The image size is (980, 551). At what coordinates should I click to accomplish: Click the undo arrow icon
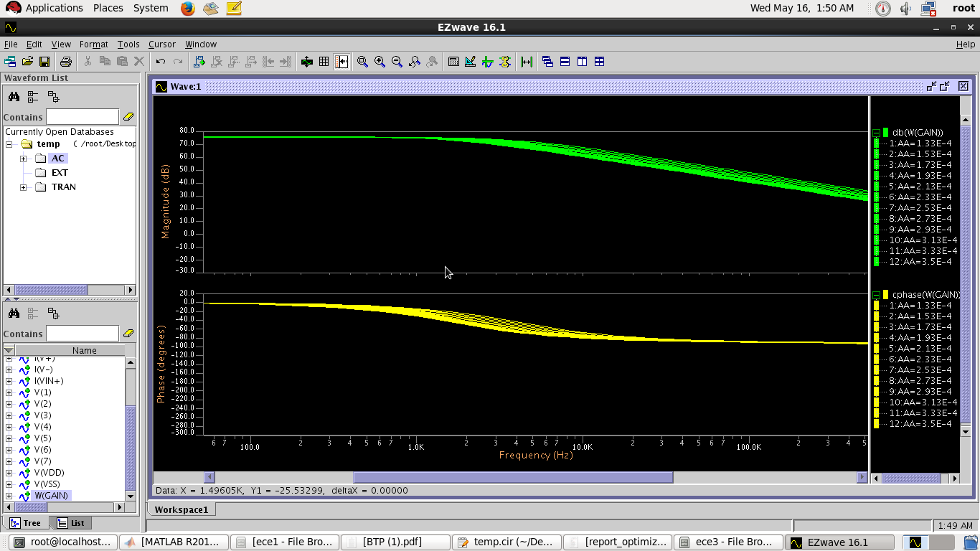point(161,62)
